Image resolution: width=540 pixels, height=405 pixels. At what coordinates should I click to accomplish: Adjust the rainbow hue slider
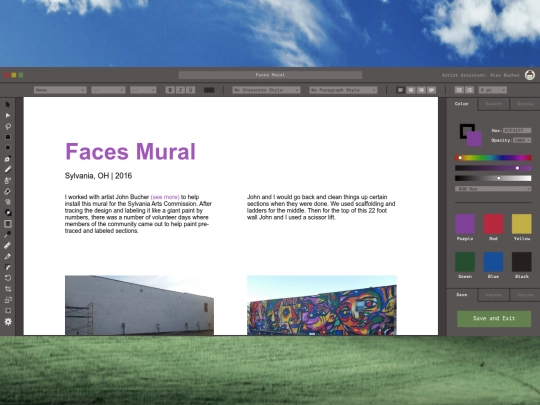[493, 158]
